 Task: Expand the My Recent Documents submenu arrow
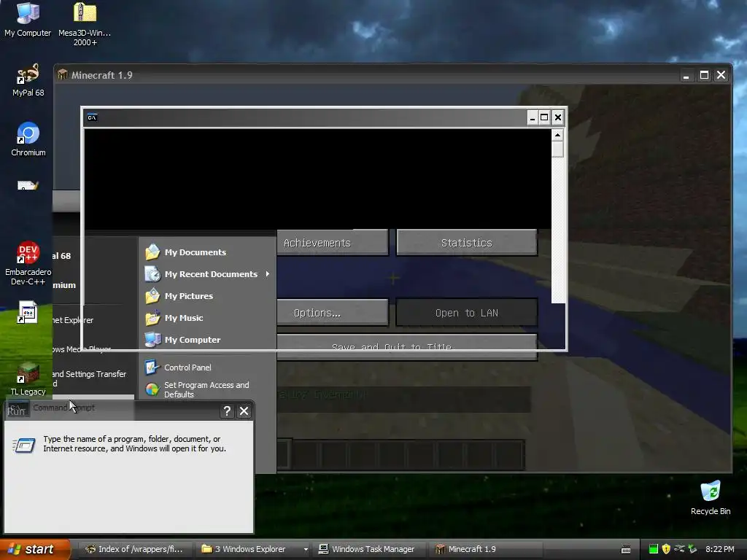click(268, 274)
